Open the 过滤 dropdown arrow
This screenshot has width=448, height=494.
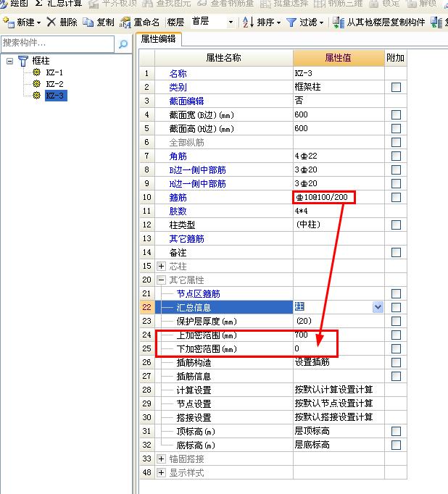321,22
